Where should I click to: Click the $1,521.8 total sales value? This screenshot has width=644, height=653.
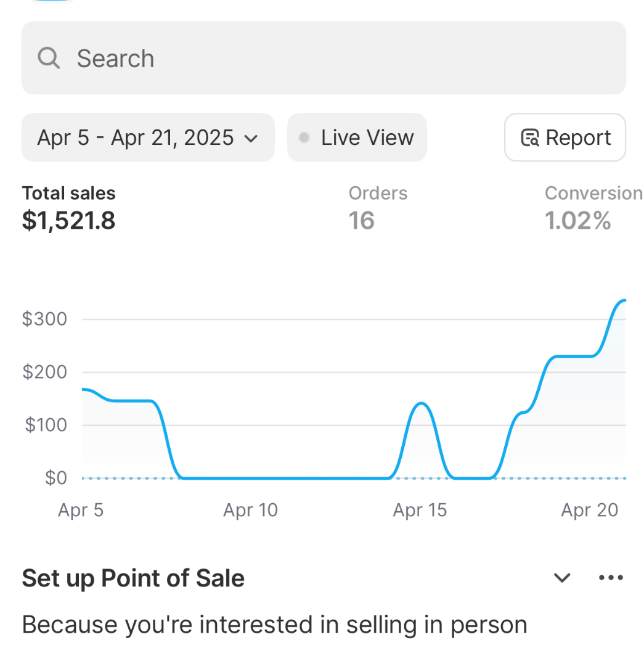point(69,220)
